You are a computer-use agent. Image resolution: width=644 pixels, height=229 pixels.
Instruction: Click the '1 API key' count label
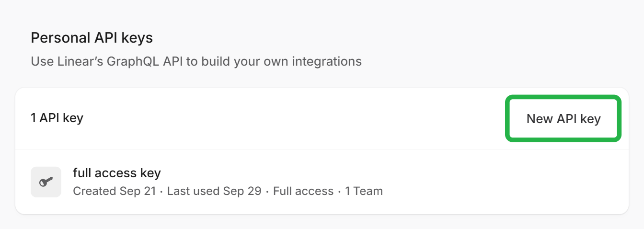pyautogui.click(x=57, y=118)
